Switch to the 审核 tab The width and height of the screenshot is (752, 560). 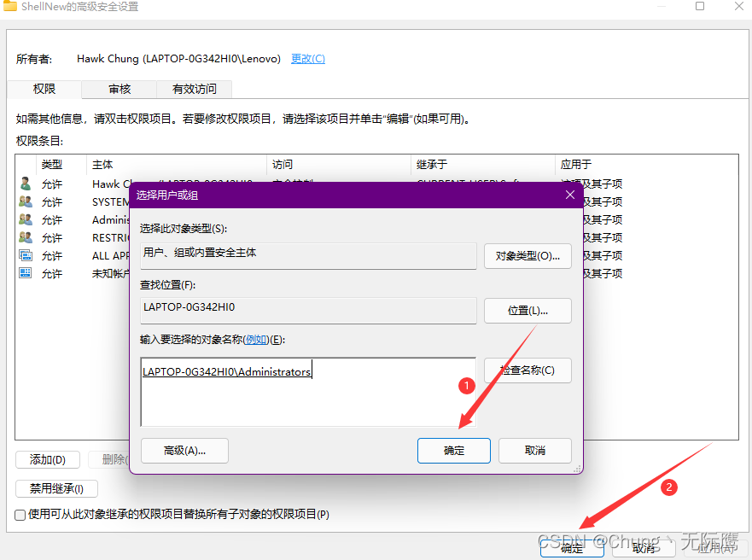[x=120, y=89]
